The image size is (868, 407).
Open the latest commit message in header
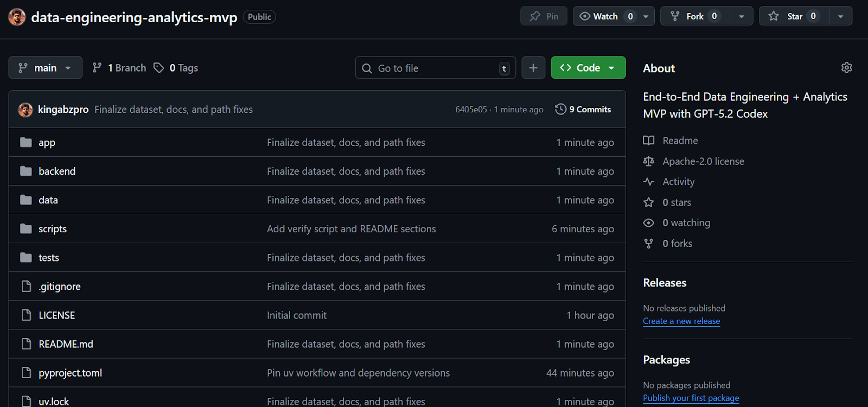pyautogui.click(x=174, y=110)
